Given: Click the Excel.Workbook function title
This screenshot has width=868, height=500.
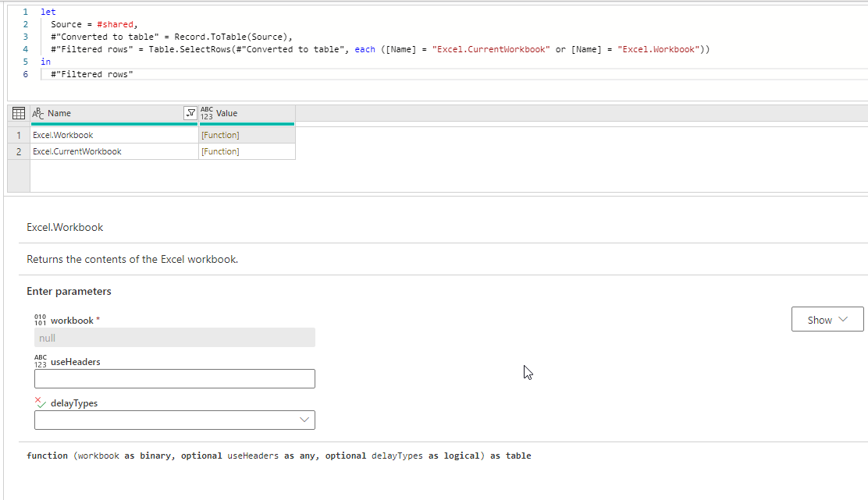Looking at the screenshot, I should coord(65,227).
